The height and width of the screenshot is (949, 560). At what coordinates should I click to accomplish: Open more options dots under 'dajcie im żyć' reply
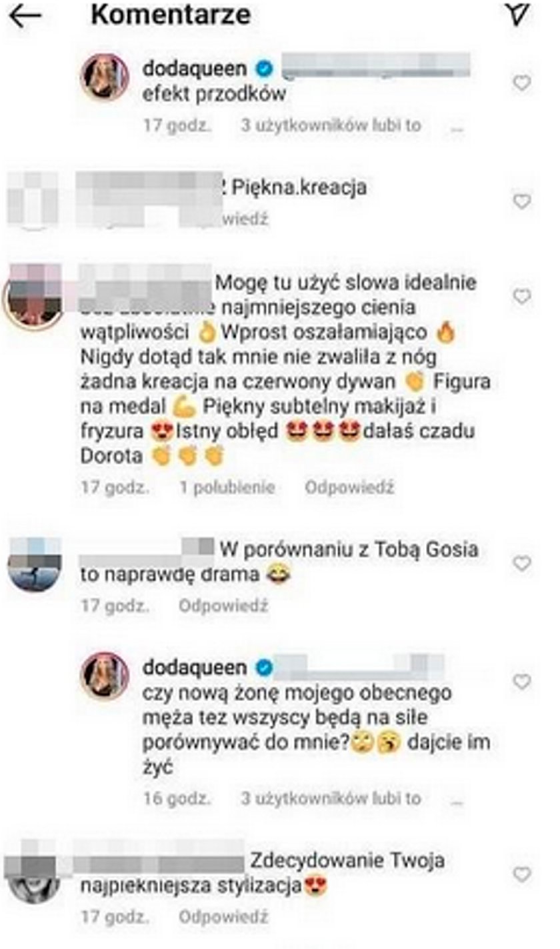click(457, 801)
